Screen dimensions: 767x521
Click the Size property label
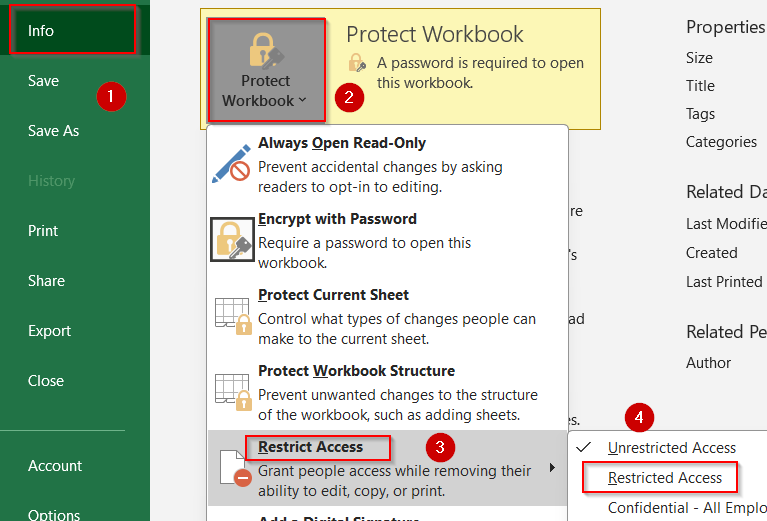[x=699, y=58]
